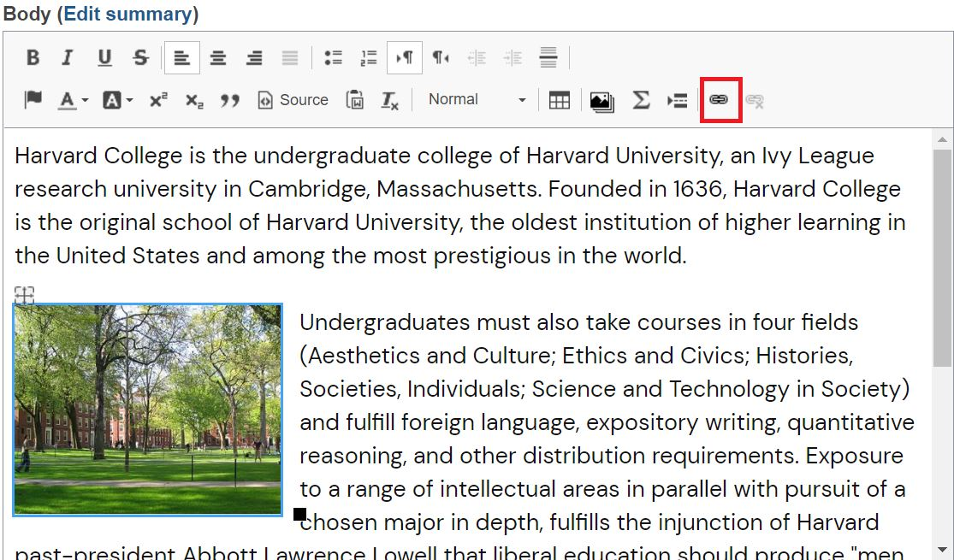Click the editor vertical scrollbar thumb
Image resolution: width=954 pixels, height=560 pixels.
[942, 258]
